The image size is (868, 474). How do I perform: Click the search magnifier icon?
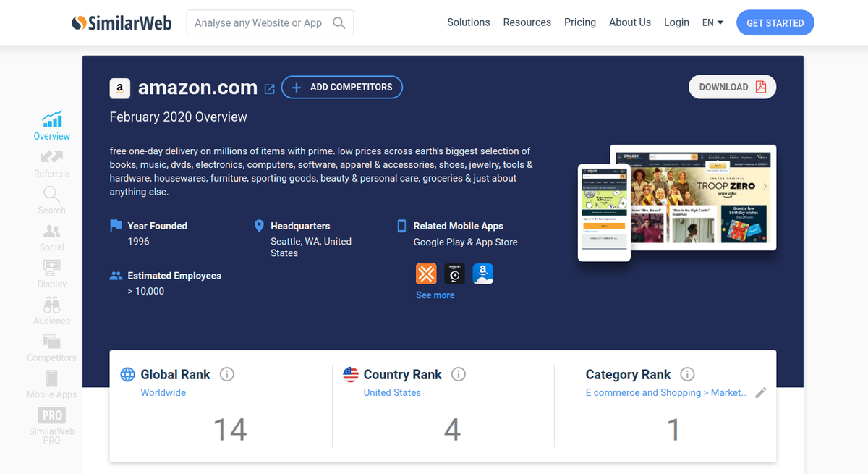(339, 23)
